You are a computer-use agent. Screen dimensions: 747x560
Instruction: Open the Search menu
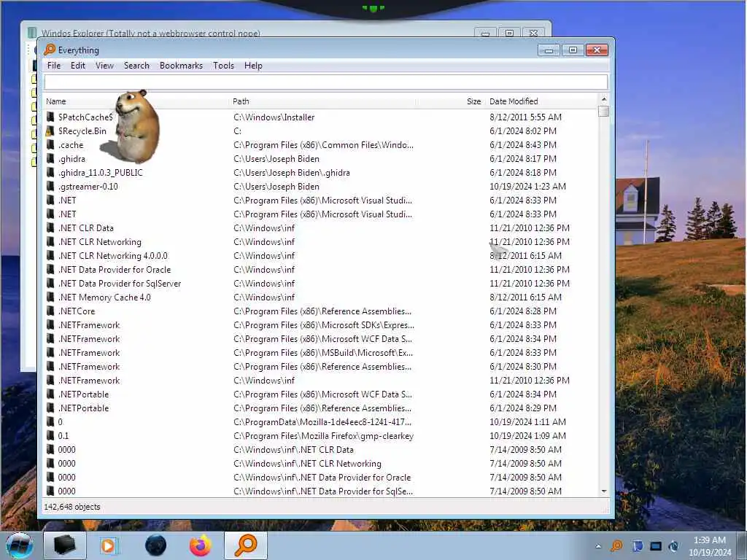tap(136, 66)
